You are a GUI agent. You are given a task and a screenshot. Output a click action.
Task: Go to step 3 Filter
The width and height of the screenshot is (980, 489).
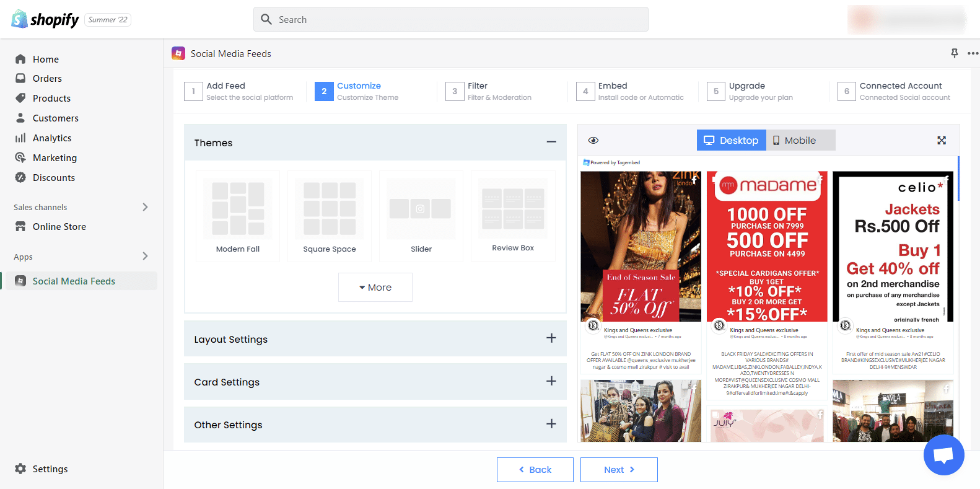489,91
